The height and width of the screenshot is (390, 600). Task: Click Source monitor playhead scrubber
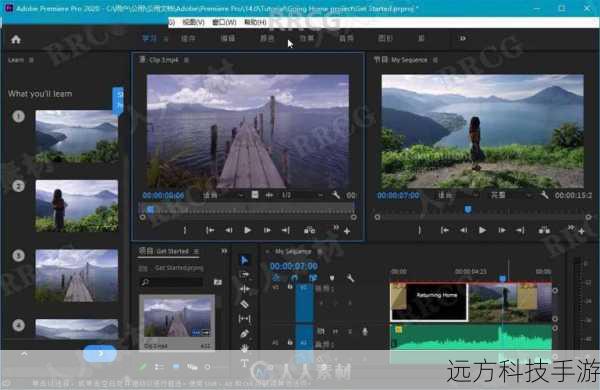click(150, 209)
